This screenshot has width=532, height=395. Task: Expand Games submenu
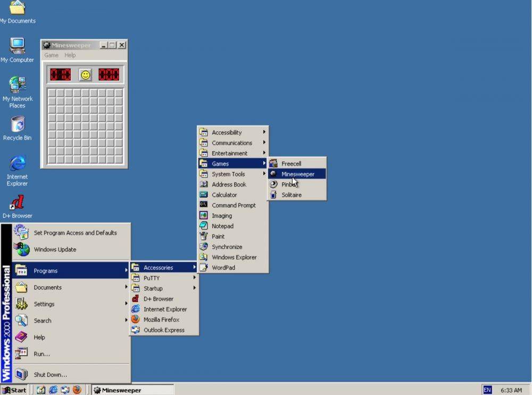pos(233,163)
